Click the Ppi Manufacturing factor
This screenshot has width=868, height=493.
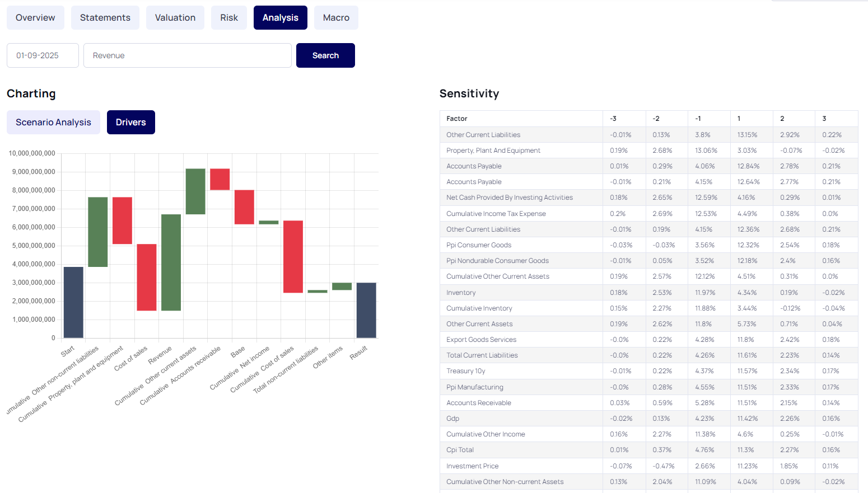475,387
